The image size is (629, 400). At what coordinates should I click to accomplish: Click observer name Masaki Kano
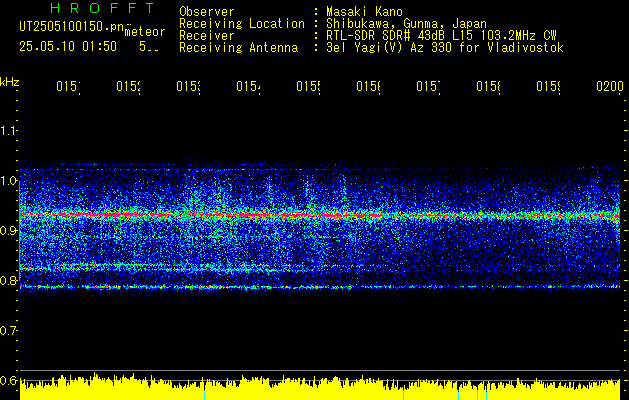364,11
